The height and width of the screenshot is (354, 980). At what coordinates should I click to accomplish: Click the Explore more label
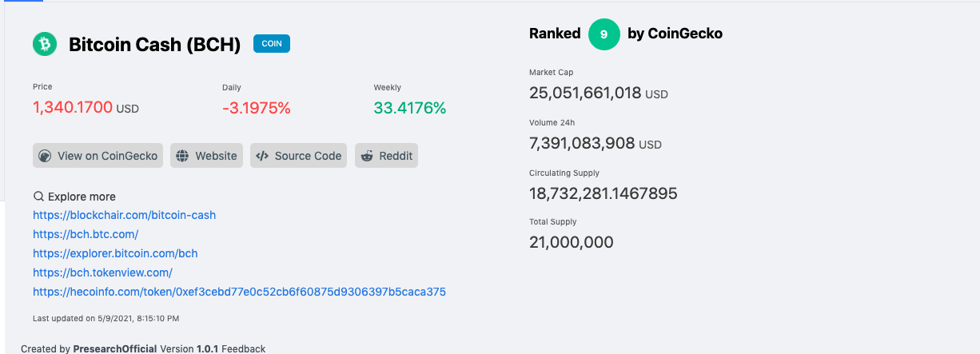82,197
